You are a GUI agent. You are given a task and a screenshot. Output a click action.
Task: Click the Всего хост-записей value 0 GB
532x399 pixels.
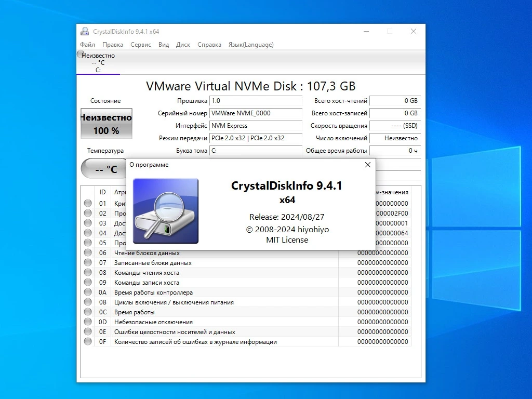point(395,113)
